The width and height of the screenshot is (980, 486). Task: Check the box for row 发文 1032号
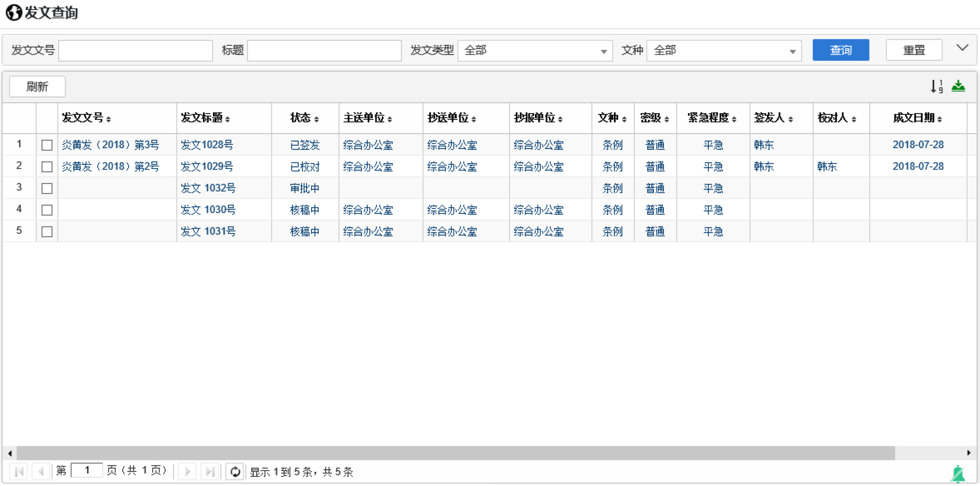pos(47,188)
